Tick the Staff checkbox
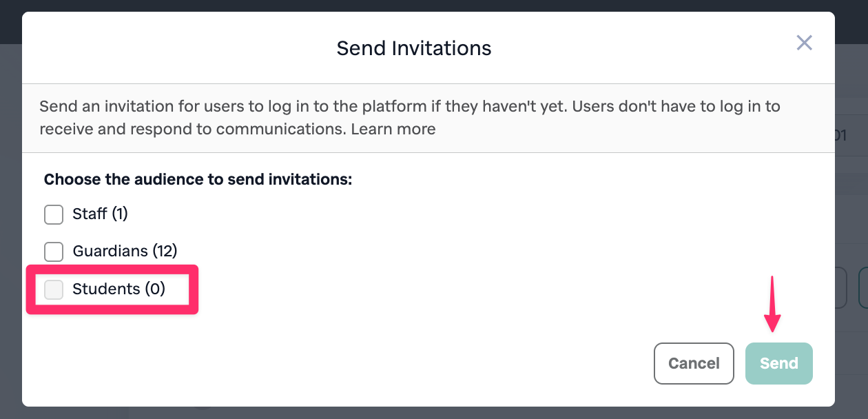The height and width of the screenshot is (419, 868). pos(54,215)
